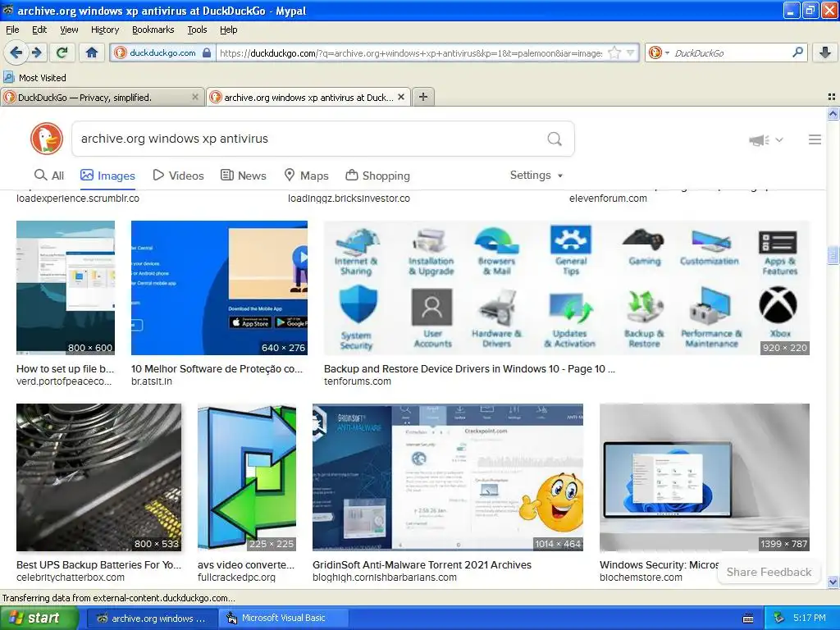The width and height of the screenshot is (840, 630).
Task: Click the elevenforum.com source link
Action: coord(608,199)
